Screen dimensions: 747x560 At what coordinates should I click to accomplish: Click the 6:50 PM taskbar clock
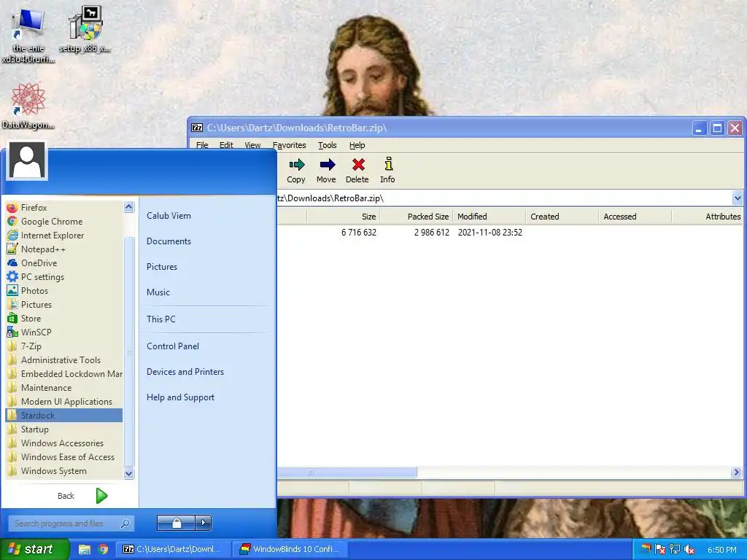(721, 550)
